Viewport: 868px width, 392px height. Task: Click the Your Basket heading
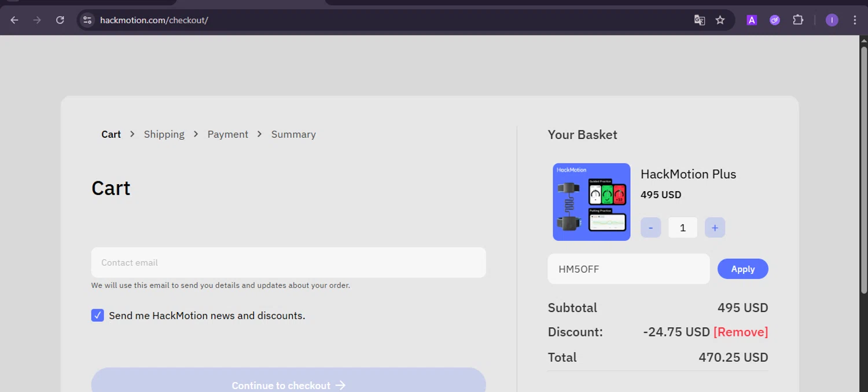coord(582,134)
